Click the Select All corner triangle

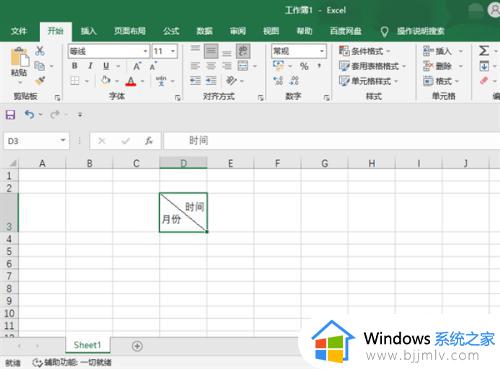point(12,163)
